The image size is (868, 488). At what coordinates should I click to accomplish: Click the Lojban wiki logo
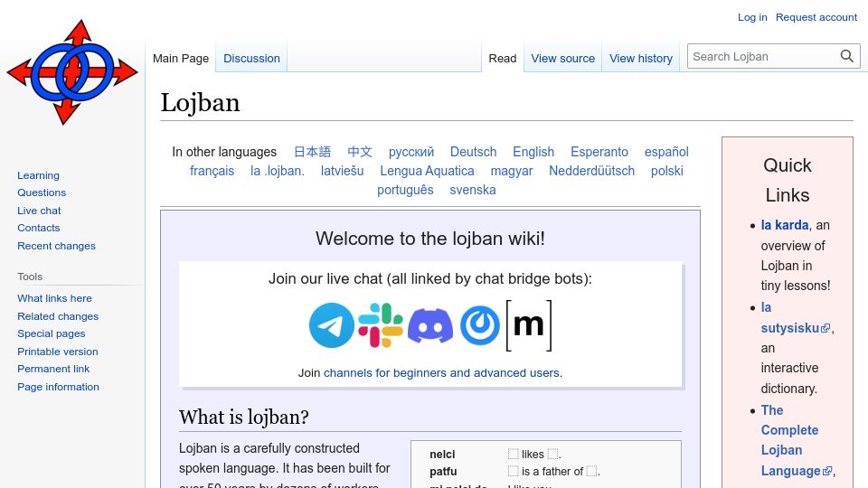point(72,72)
